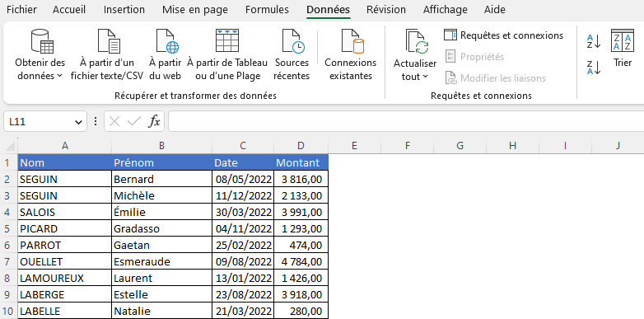Sort descending with Z to A icon

click(x=594, y=68)
